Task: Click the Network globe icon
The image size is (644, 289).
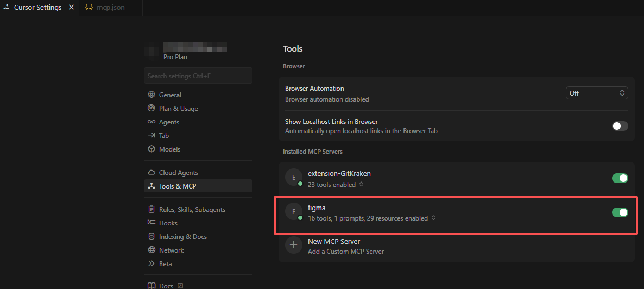Action: [151, 250]
